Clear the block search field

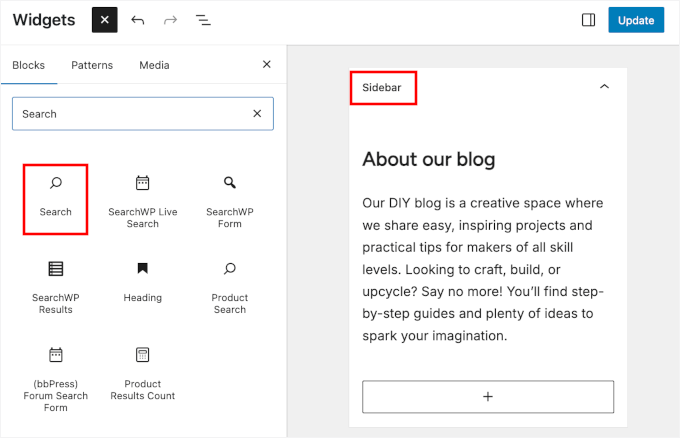point(257,114)
